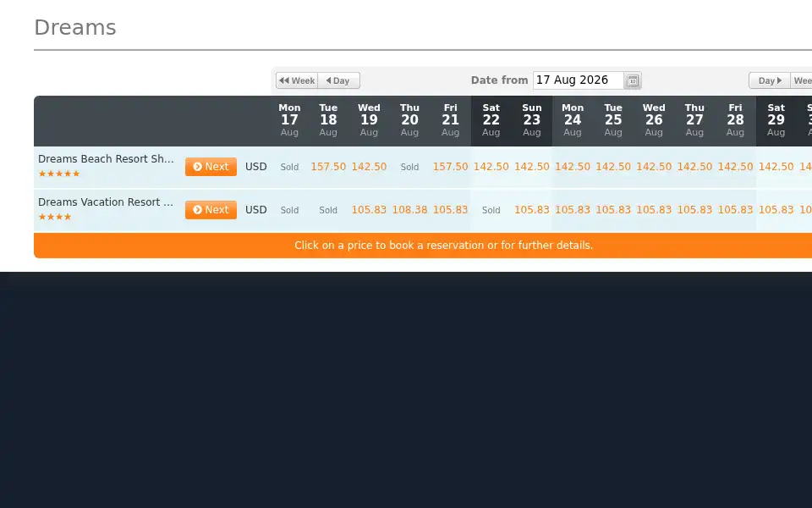This screenshot has height=508, width=812.
Task: Open the date picker calendar icon
Action: (x=633, y=80)
